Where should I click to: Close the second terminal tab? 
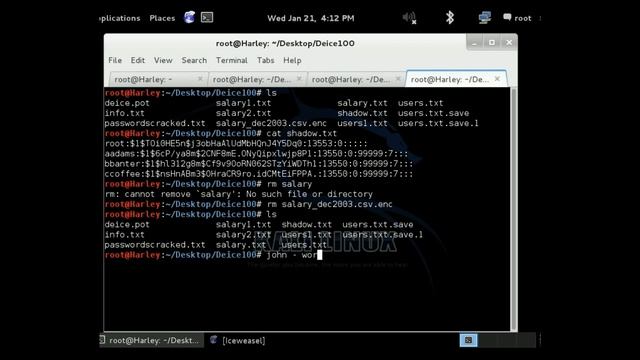click(299, 79)
